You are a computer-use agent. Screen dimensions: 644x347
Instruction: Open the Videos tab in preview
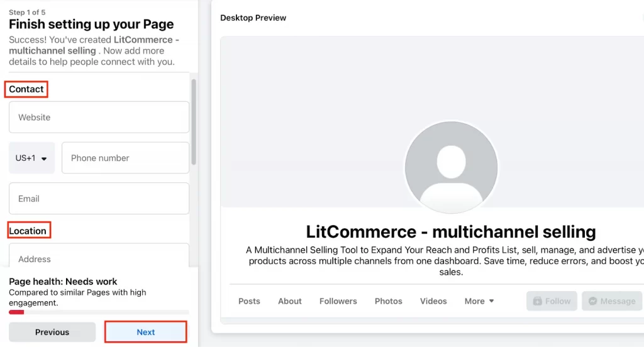pos(433,301)
